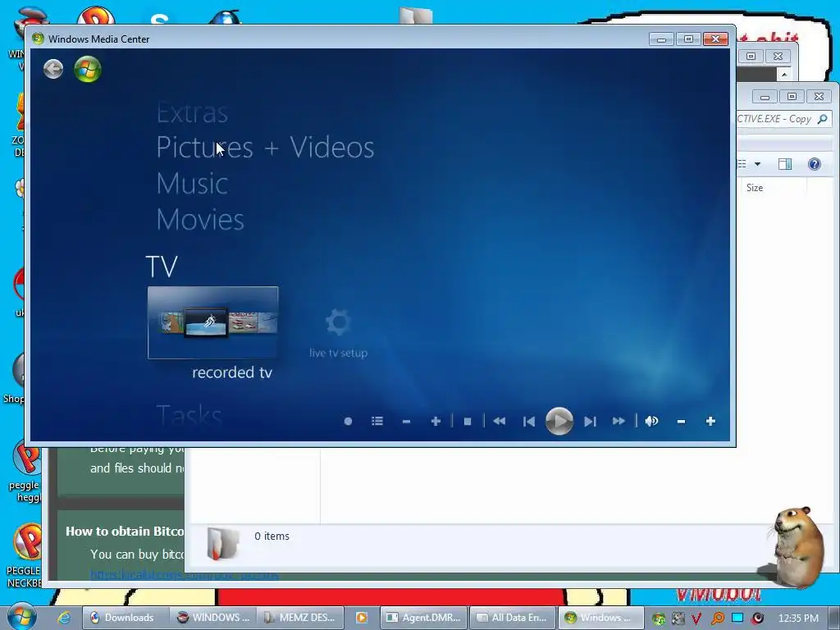Open the recorded tv thumbnail tile
Viewport: 840px width, 630px height.
(x=212, y=322)
